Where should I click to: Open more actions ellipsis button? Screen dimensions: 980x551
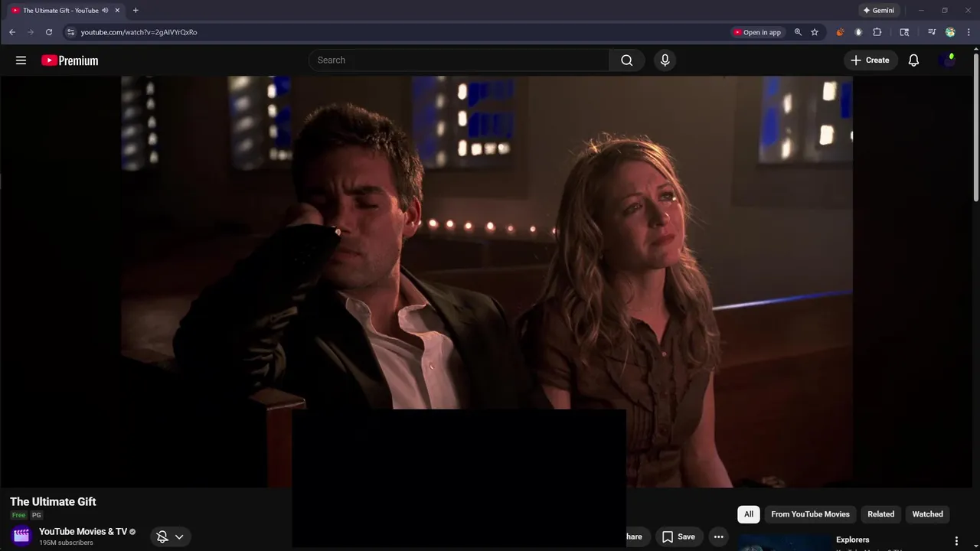(718, 536)
